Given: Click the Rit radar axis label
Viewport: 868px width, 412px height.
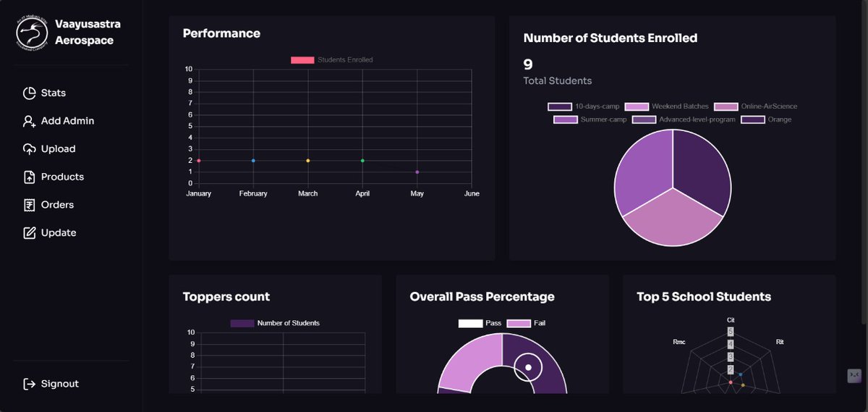Looking at the screenshot, I should pyautogui.click(x=780, y=342).
